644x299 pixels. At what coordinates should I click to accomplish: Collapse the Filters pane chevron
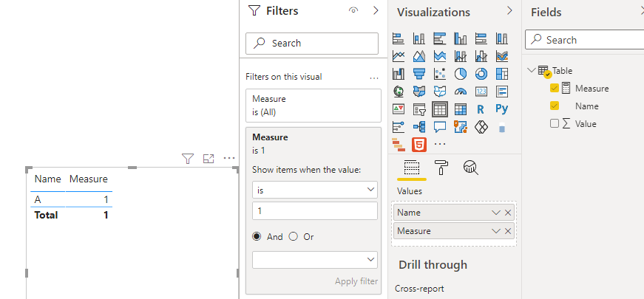376,10
